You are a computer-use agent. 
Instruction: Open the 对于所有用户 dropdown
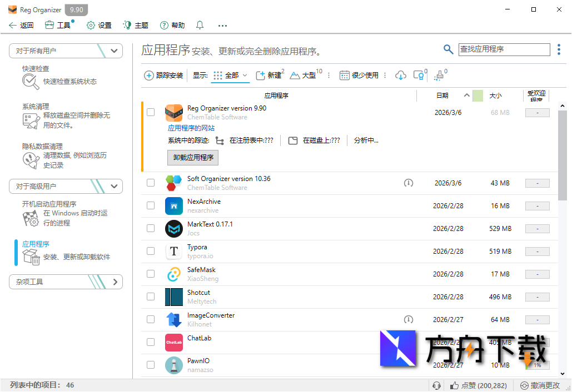66,51
